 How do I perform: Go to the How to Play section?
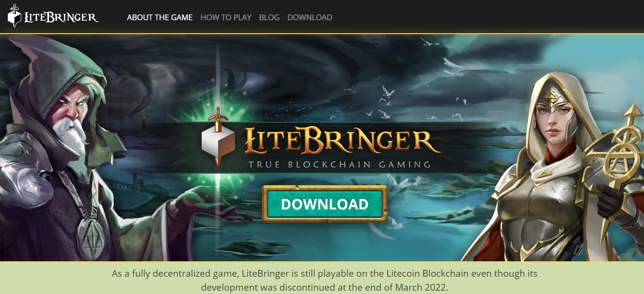(x=226, y=17)
